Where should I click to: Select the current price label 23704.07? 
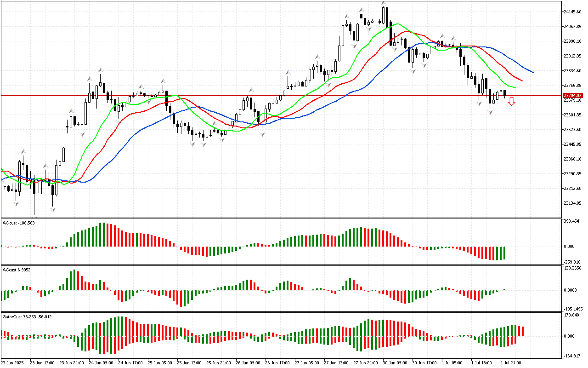(572, 95)
